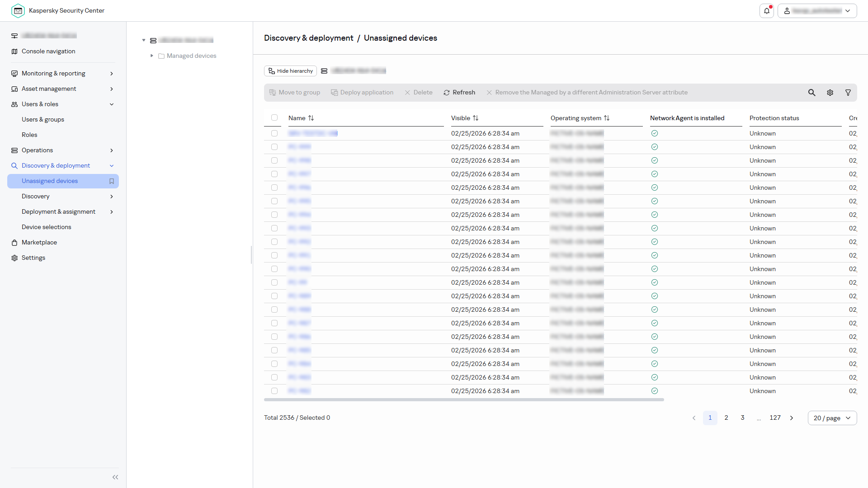This screenshot has width=868, height=488.
Task: Go to last page 127
Action: (x=775, y=418)
